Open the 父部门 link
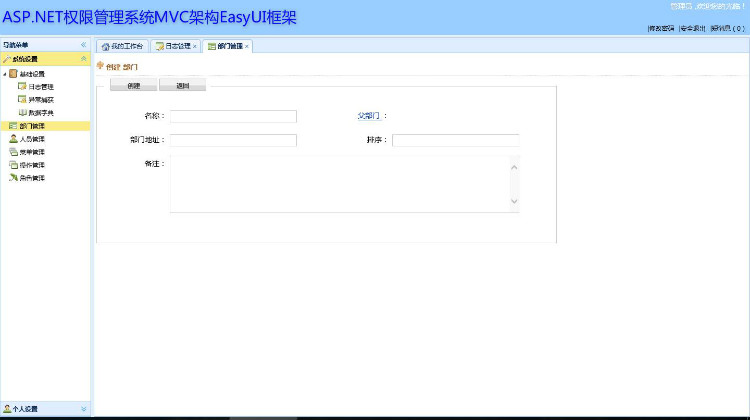 tap(369, 116)
